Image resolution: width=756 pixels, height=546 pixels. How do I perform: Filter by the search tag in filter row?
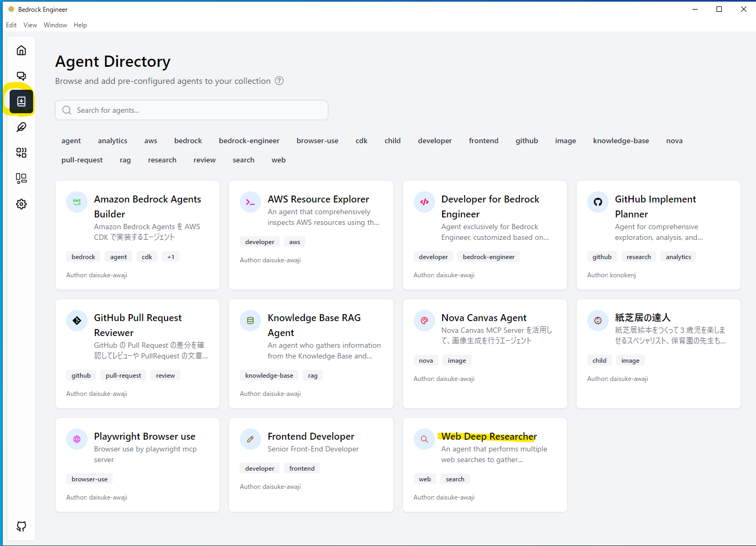(243, 160)
